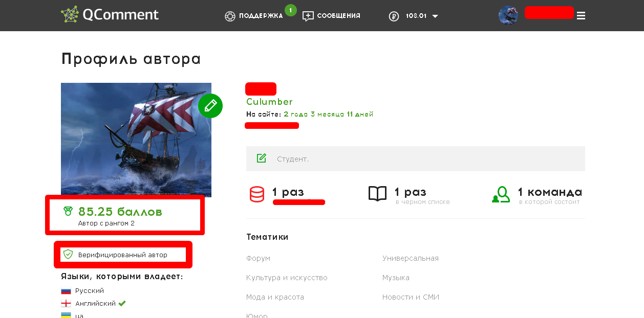Open the support lifebuoy icon
644x318 pixels.
click(230, 16)
